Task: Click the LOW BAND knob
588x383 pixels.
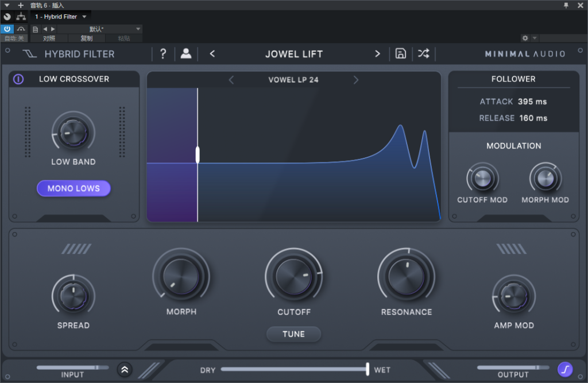Action: [73, 133]
